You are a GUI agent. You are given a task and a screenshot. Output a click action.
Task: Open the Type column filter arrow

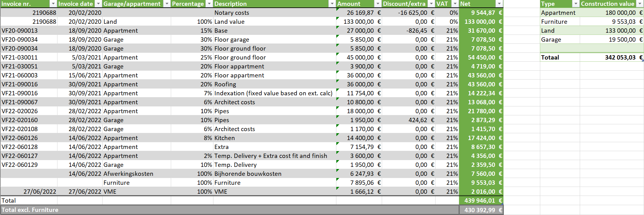point(576,4)
